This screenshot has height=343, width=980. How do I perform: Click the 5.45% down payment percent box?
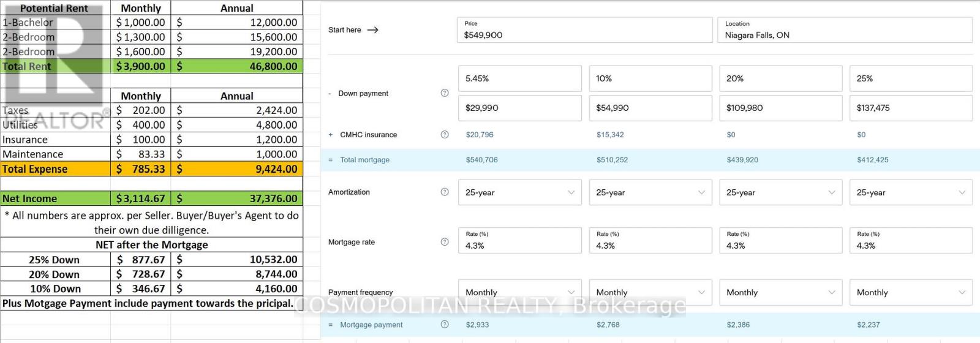click(519, 78)
